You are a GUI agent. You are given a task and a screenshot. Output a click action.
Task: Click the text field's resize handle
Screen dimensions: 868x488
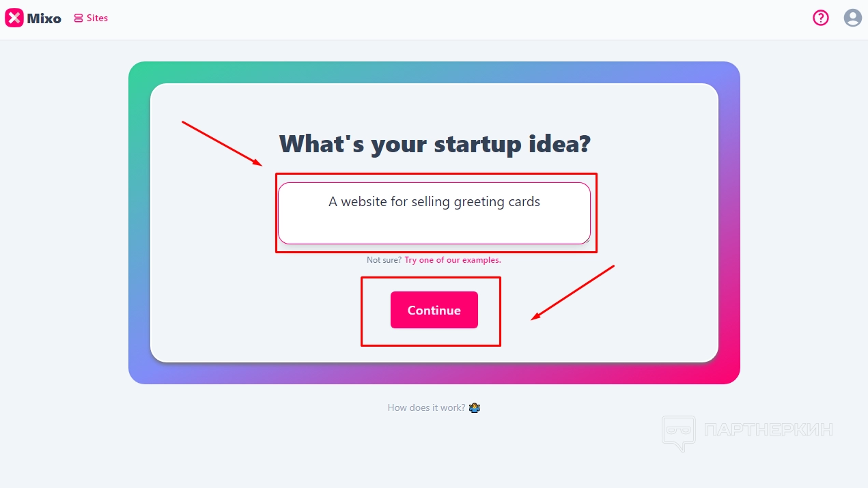click(587, 240)
